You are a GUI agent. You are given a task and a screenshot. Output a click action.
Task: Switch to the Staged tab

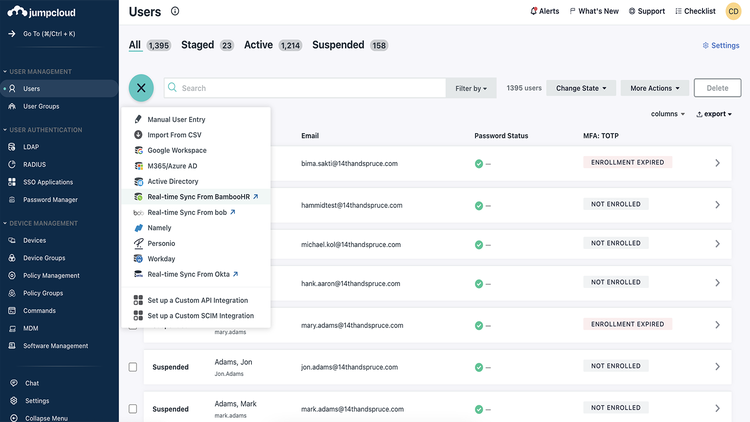tap(207, 45)
